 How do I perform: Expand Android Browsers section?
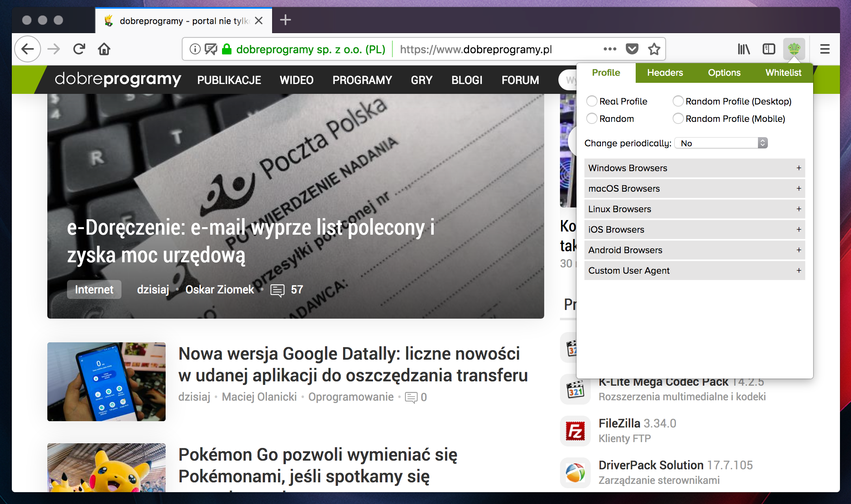(x=694, y=250)
